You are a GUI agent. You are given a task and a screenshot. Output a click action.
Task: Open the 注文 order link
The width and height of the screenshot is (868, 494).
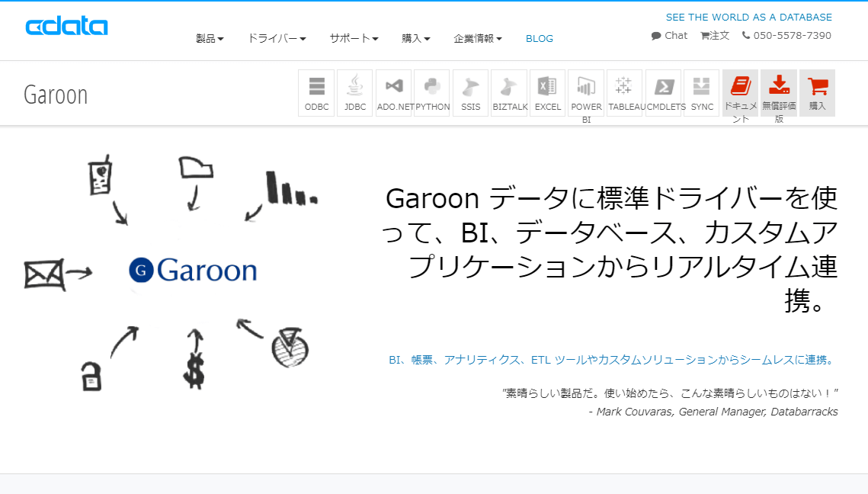(x=715, y=35)
